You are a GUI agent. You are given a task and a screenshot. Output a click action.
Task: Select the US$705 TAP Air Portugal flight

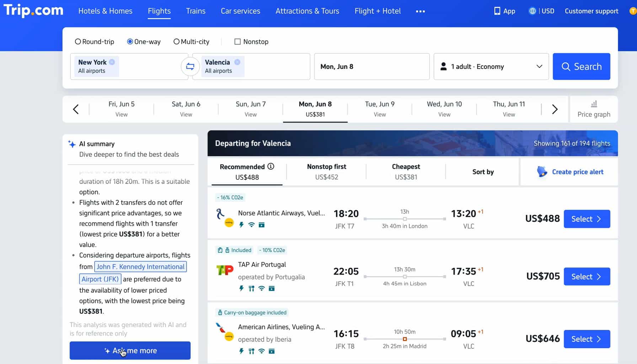click(x=587, y=277)
